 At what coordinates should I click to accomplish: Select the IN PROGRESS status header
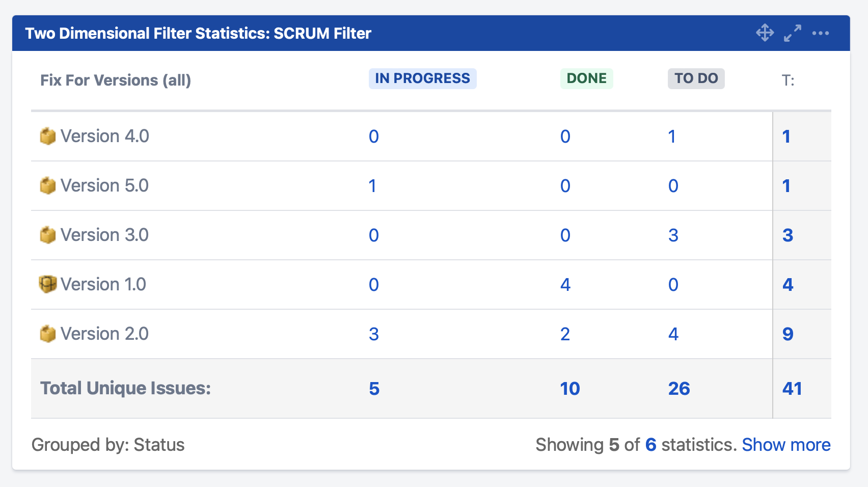coord(422,78)
